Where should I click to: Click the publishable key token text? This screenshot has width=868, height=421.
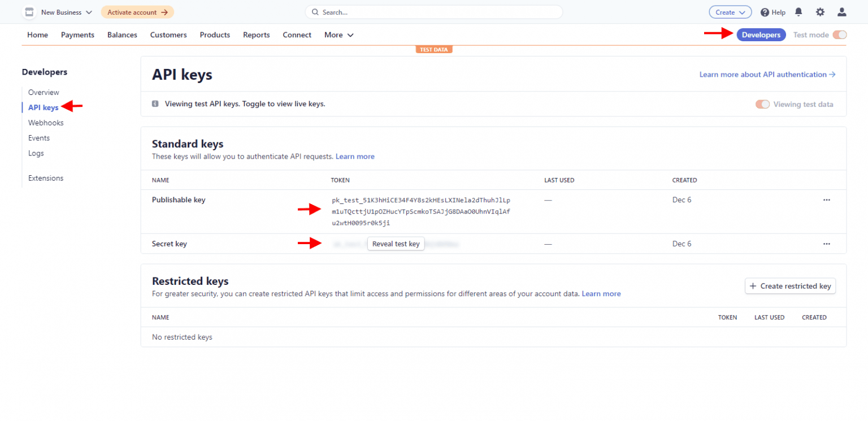(421, 211)
